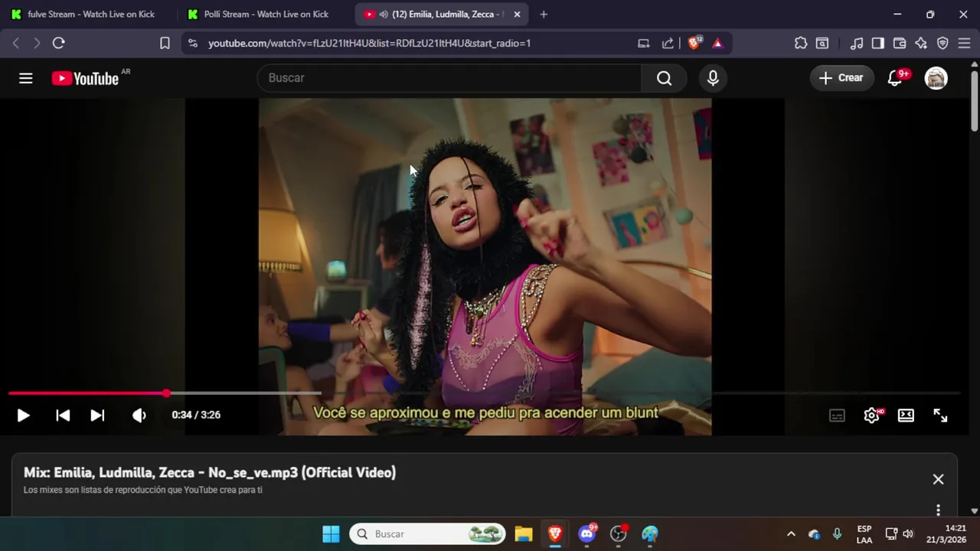Skip to the previous video
Image resolution: width=980 pixels, height=551 pixels.
pyautogui.click(x=63, y=415)
